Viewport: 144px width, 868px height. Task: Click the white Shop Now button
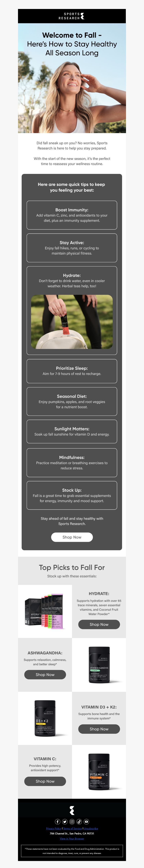(72, 537)
